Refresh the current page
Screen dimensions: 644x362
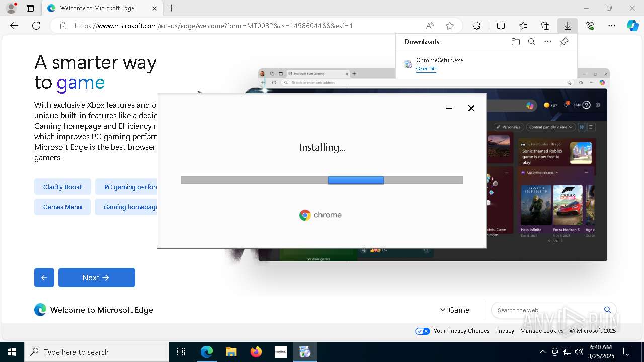36,26
